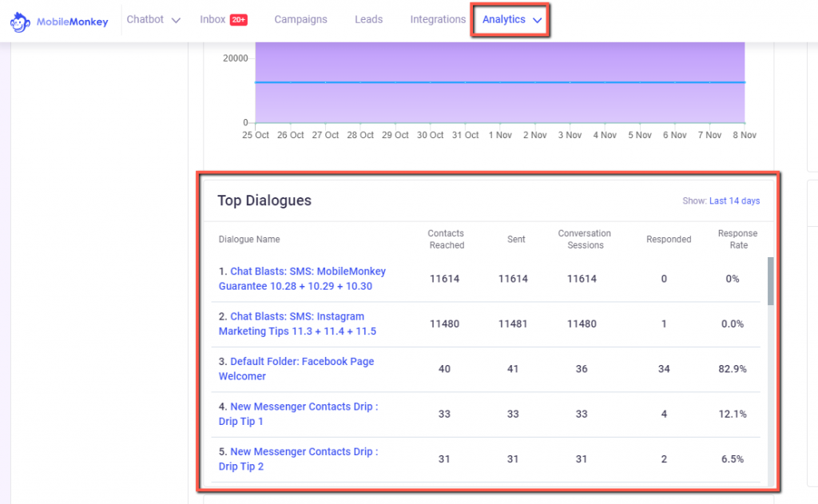View the Drip Tip 2 dialogue

tap(297, 458)
